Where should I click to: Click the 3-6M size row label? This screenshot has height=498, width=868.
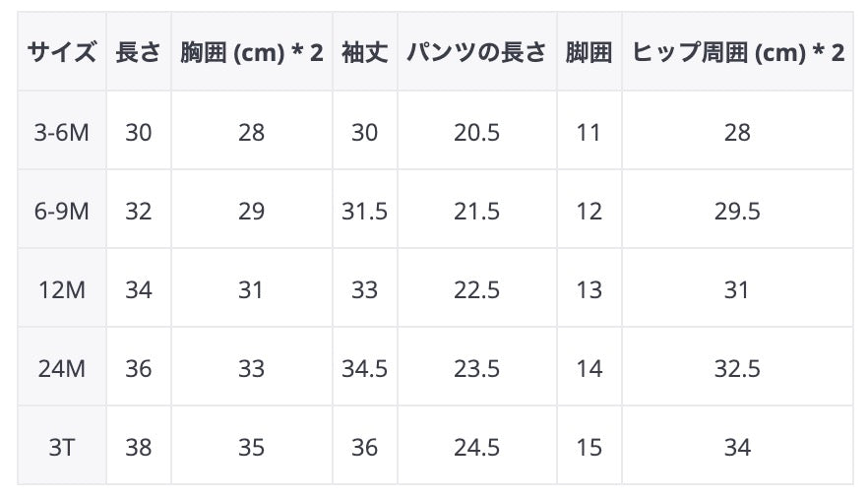coord(61,132)
